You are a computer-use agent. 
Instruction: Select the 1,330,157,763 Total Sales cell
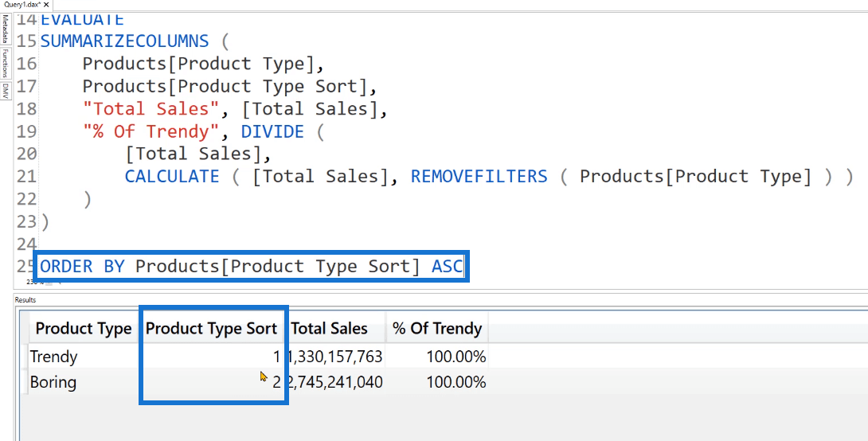[335, 357]
